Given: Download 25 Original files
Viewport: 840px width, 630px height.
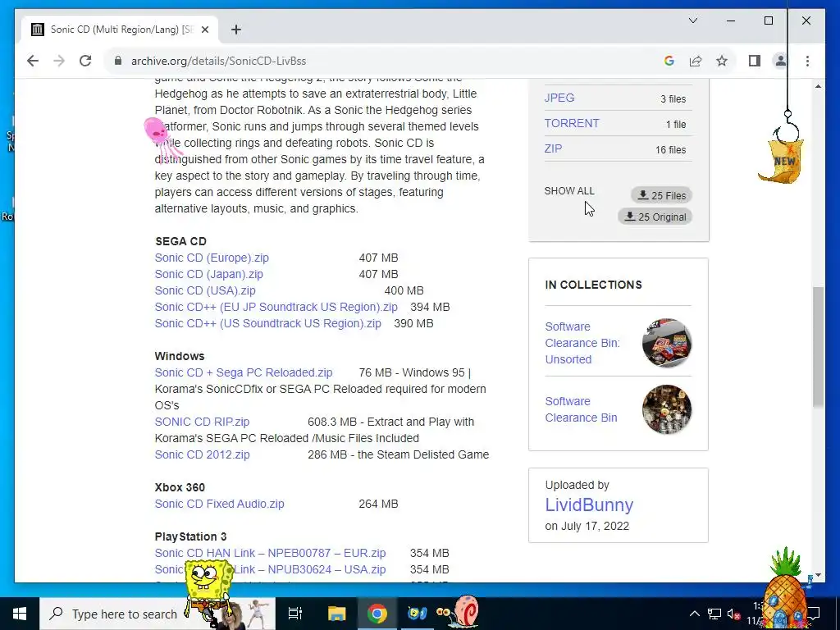Looking at the screenshot, I should (x=655, y=217).
